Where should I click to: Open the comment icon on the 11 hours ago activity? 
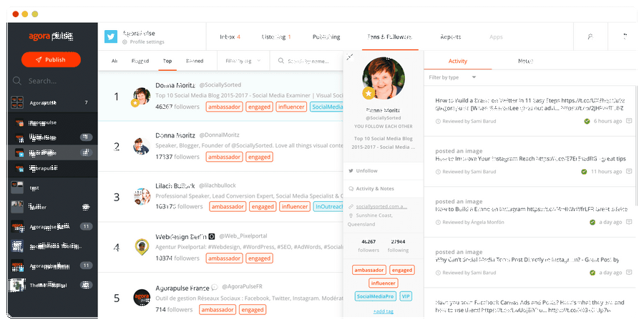tap(629, 171)
